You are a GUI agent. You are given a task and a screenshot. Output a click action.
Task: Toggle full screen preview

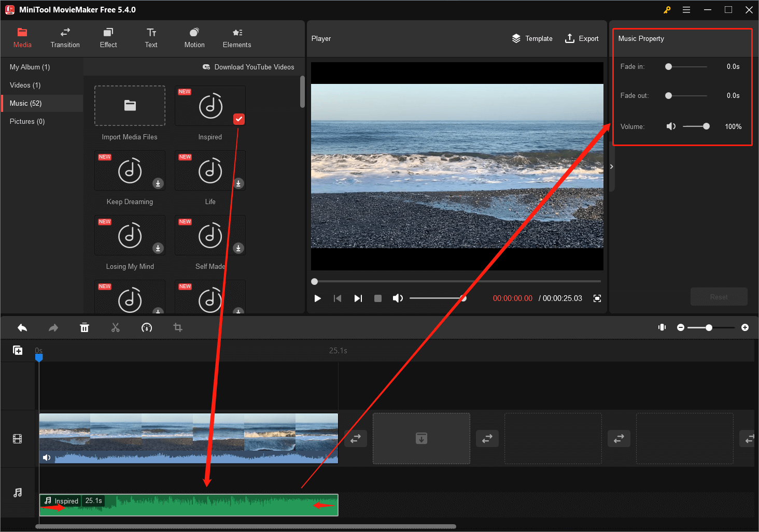pyautogui.click(x=597, y=298)
